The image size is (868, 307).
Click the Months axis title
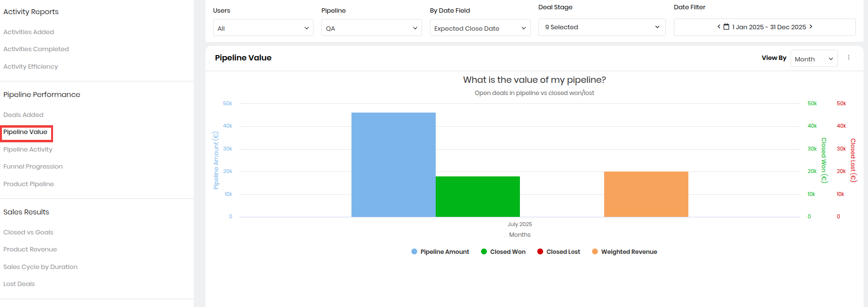[520, 235]
